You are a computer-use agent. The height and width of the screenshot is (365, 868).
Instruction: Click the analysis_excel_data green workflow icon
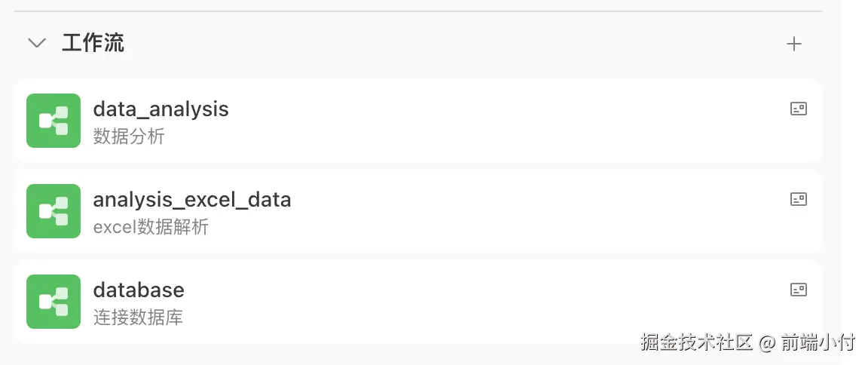tap(53, 211)
